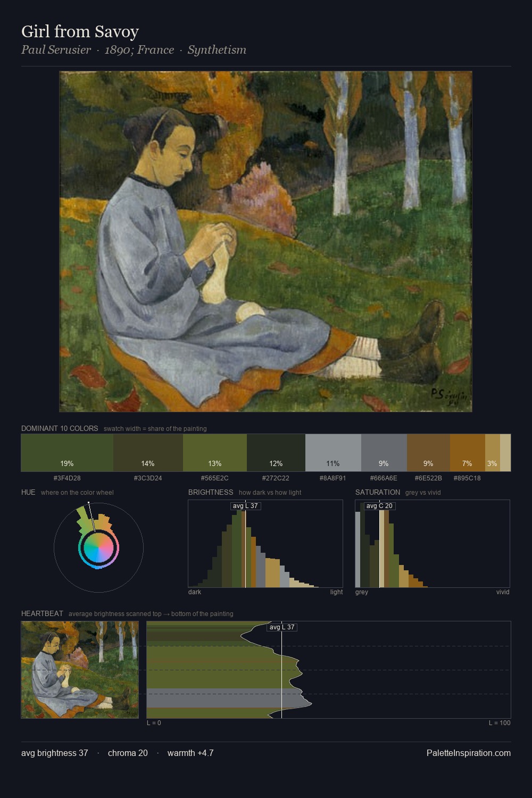Screen dimensions: 532x798
Task: Click the 'light' axis label
Action: coord(336,592)
